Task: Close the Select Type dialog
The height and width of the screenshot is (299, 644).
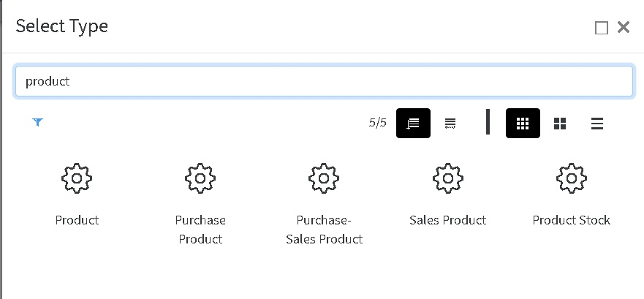Action: pyautogui.click(x=624, y=27)
